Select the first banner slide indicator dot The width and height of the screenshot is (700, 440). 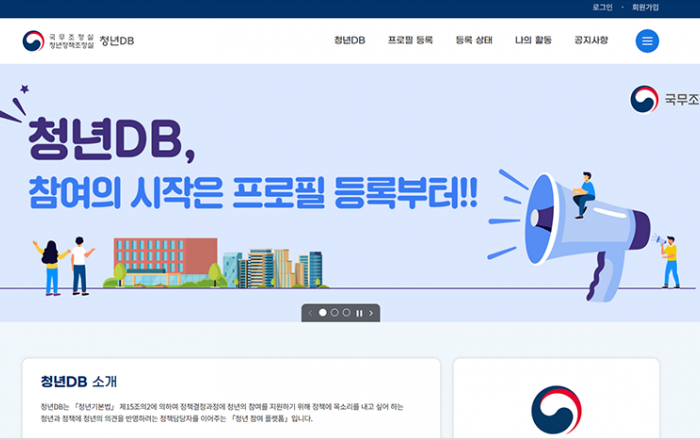coord(322,313)
